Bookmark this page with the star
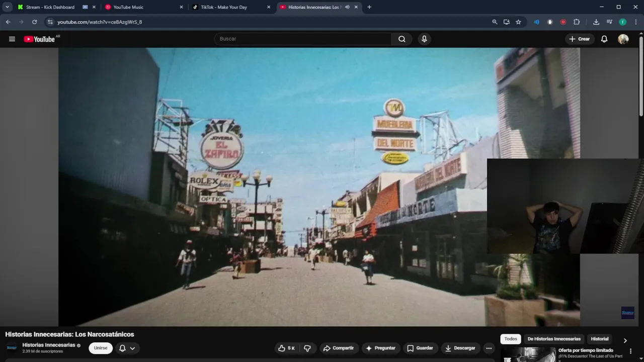This screenshot has width=644, height=362. click(518, 22)
